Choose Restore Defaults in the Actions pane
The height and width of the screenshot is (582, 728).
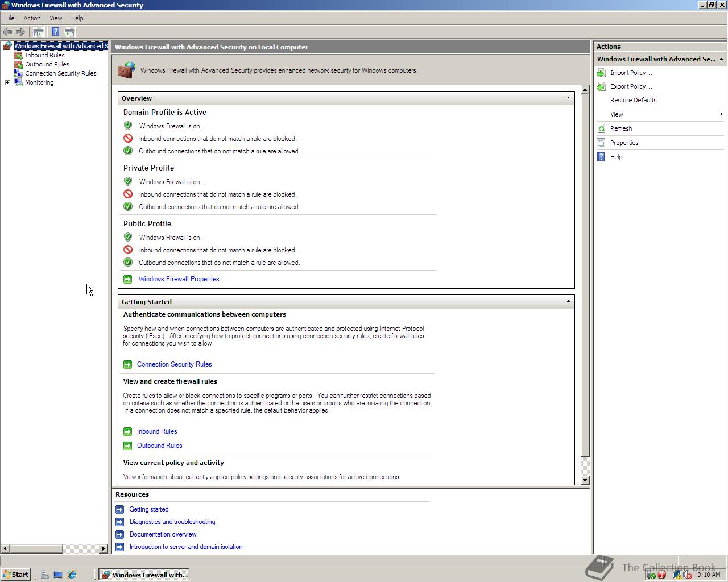point(633,100)
